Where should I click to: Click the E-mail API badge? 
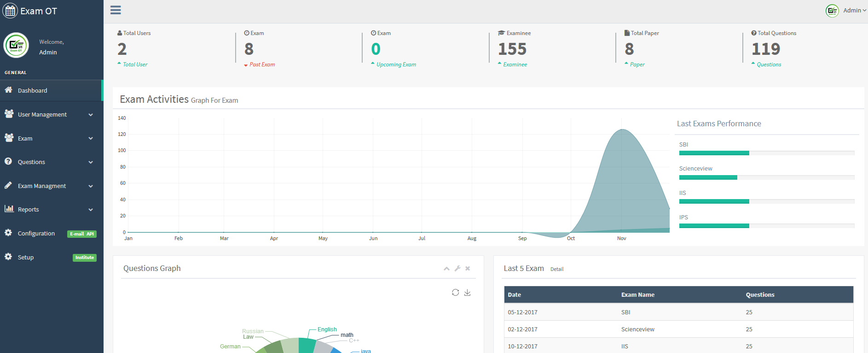click(x=82, y=234)
